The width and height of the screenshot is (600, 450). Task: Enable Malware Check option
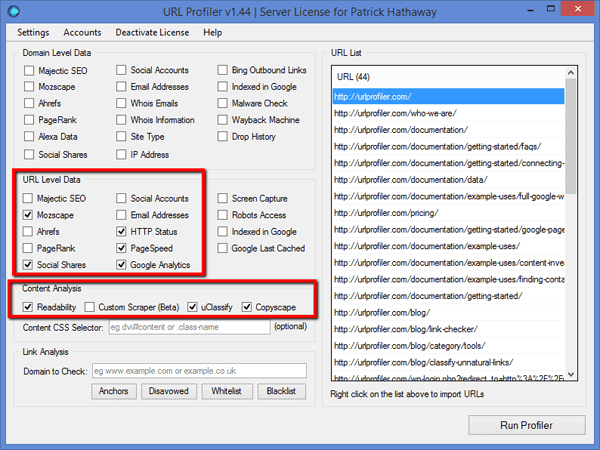tap(222, 103)
